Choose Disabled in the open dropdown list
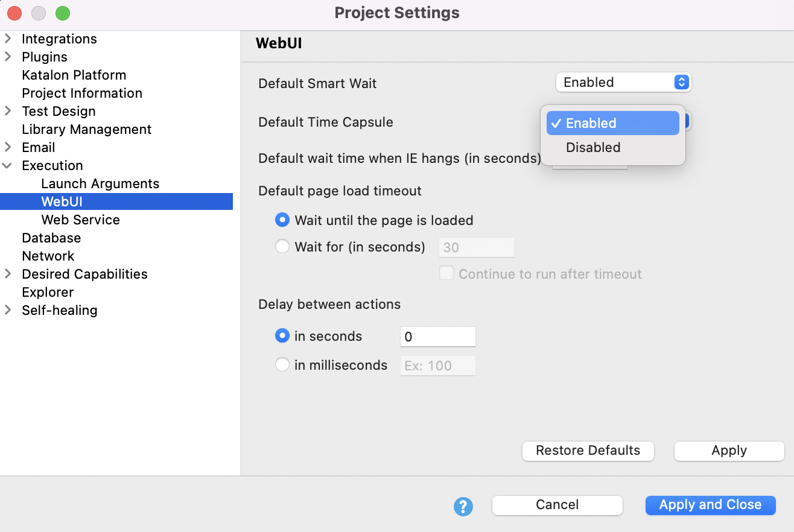 593,148
